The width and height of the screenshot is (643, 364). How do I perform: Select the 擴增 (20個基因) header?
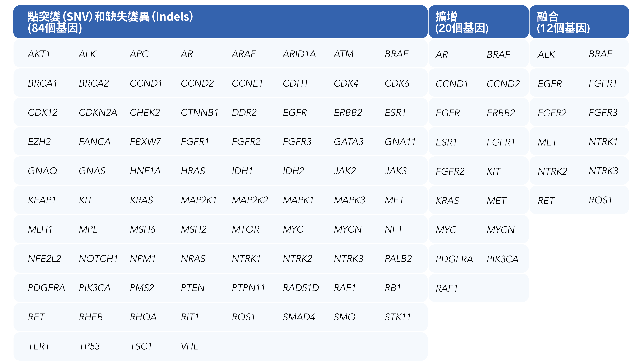462,22
